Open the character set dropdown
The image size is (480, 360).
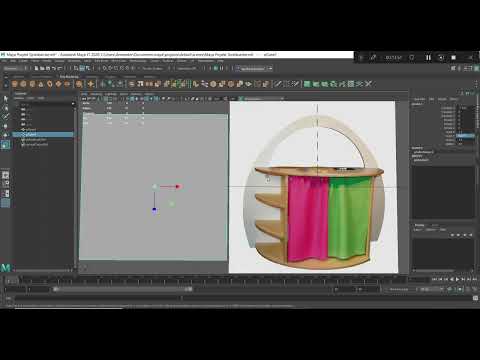[x=399, y=290]
